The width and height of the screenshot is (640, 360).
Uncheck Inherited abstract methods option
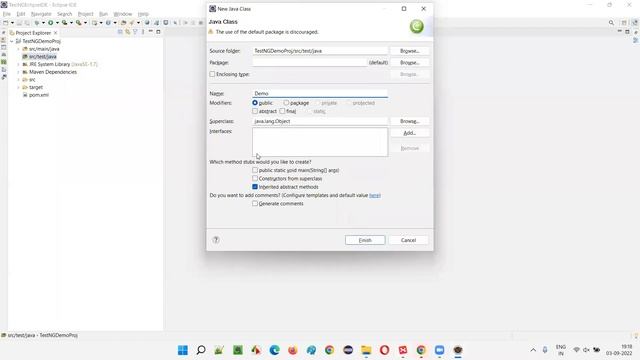(x=255, y=187)
